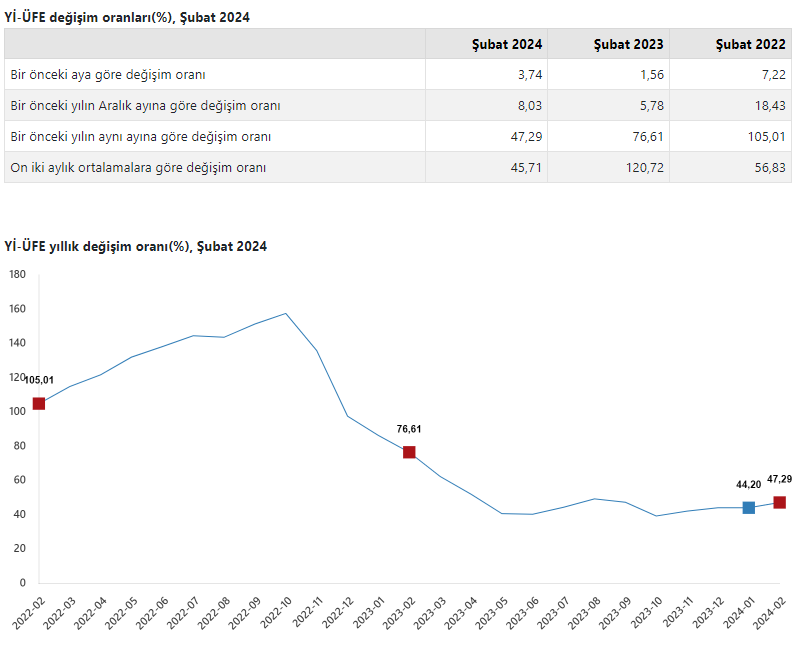The image size is (809, 659).
Task: Click the table title 'Yİ-ÜFE değişim oranları(%)'
Action: click(127, 17)
